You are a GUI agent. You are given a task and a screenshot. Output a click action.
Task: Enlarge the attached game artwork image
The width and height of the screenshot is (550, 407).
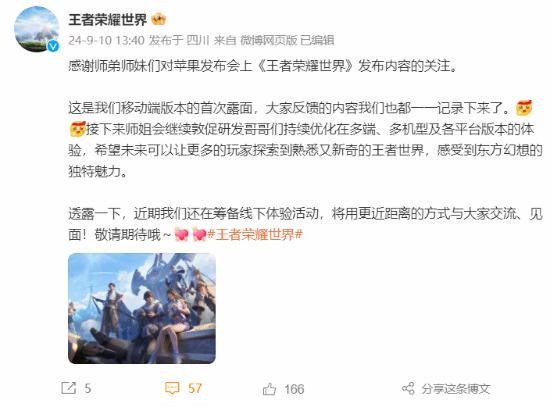click(142, 308)
